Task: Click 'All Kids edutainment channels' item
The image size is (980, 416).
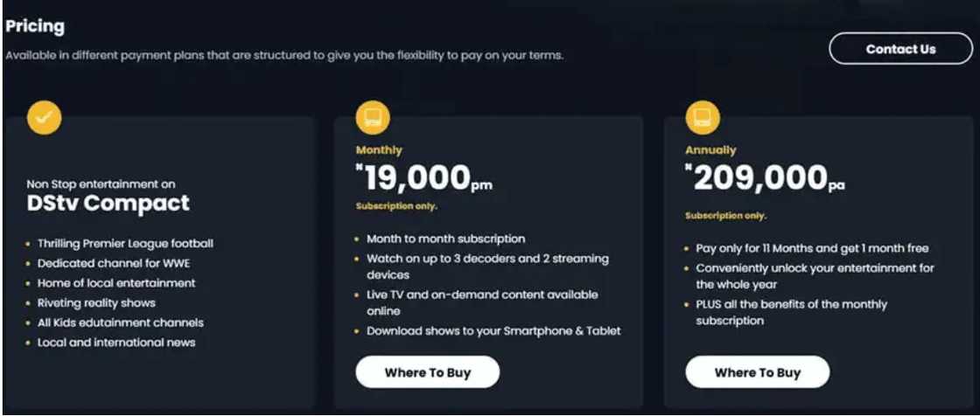Action: coord(121,322)
